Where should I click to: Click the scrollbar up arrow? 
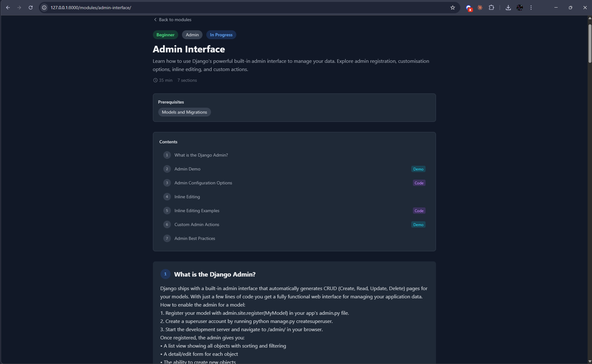[x=589, y=18]
